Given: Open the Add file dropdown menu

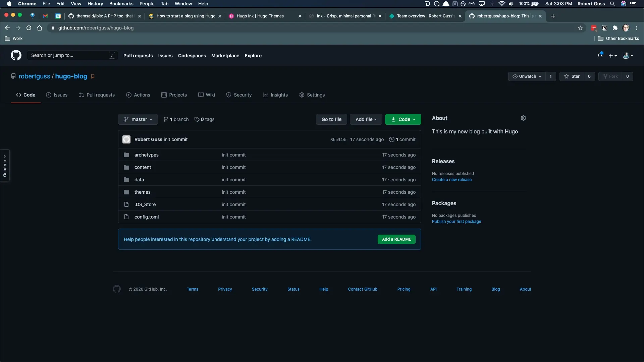Looking at the screenshot, I should [365, 119].
